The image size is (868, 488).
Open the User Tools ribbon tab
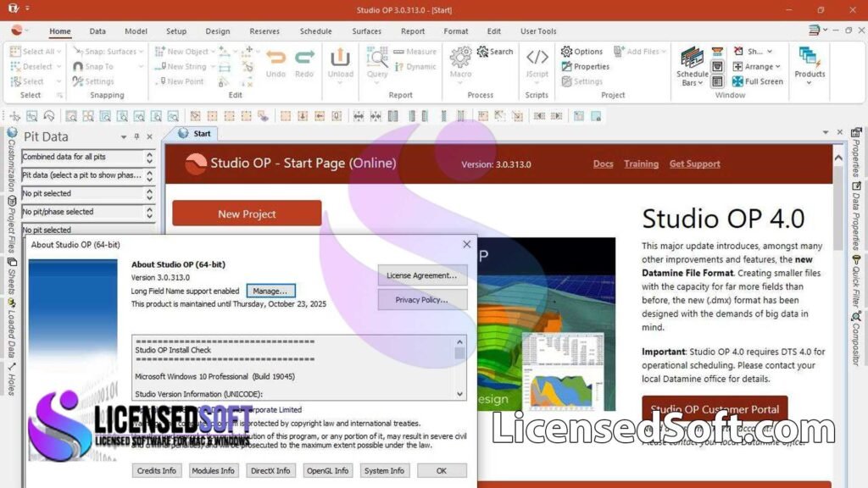click(x=538, y=31)
